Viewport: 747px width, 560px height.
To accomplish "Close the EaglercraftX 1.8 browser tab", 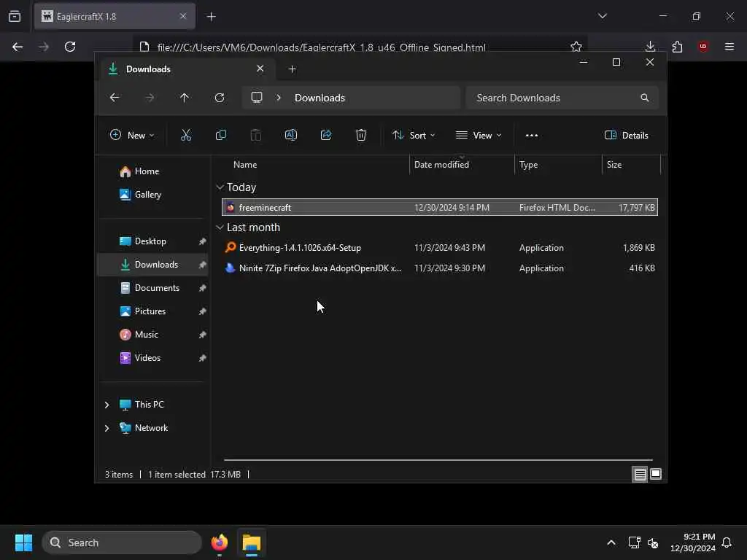I will (183, 16).
